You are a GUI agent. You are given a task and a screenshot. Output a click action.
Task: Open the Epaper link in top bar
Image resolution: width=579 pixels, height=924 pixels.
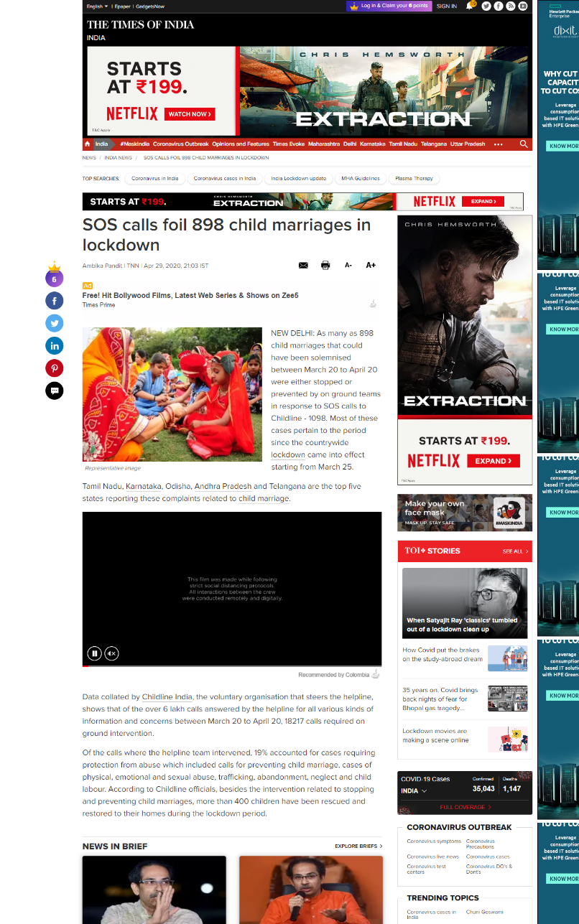[x=121, y=6]
